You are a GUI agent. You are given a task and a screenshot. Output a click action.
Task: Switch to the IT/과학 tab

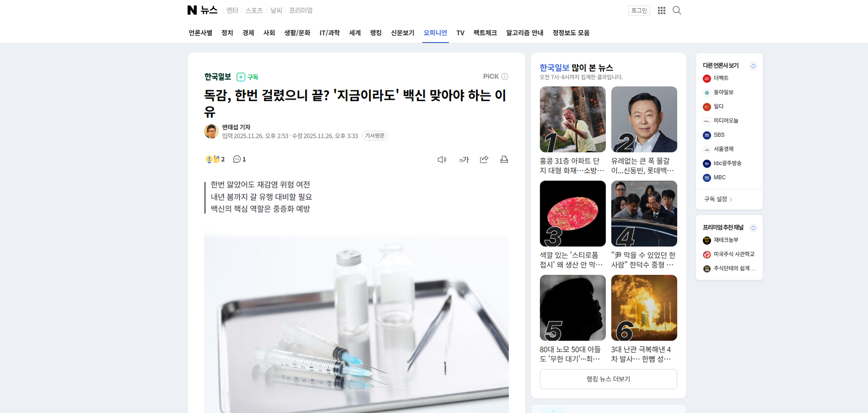(x=329, y=33)
